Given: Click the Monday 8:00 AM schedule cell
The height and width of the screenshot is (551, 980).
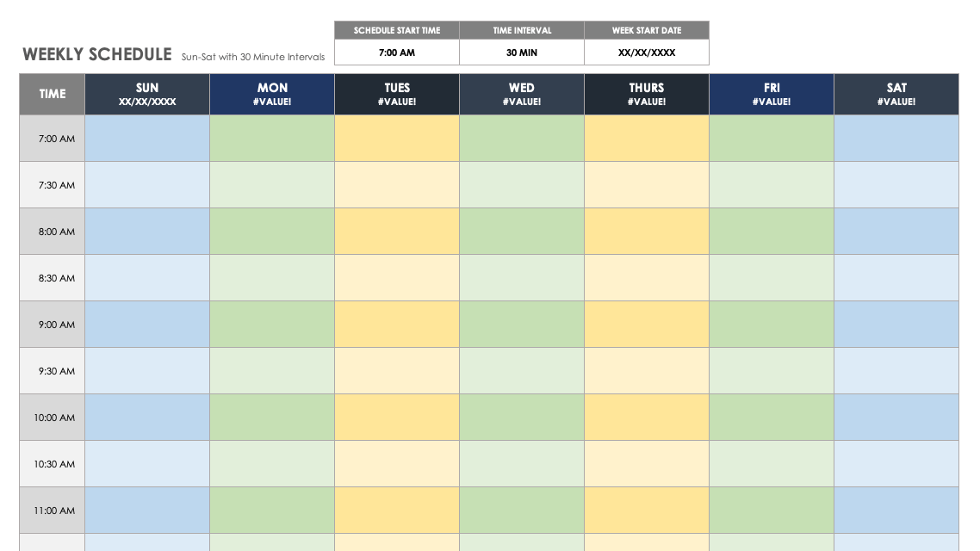Looking at the screenshot, I should (x=272, y=232).
